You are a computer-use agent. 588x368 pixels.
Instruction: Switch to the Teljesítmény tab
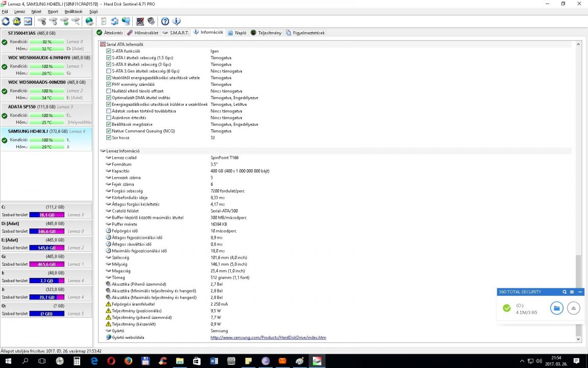click(266, 33)
